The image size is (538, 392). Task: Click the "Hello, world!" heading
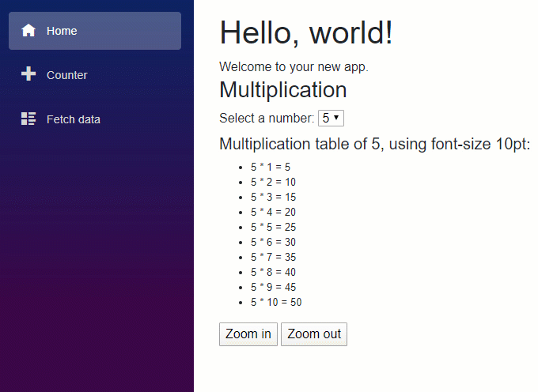pyautogui.click(x=305, y=33)
